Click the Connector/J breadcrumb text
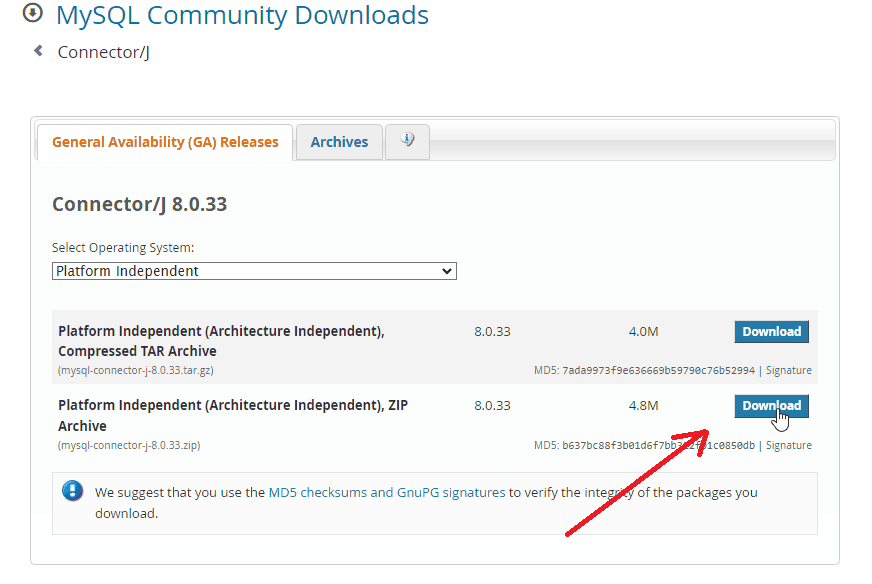872x584 pixels. click(103, 52)
